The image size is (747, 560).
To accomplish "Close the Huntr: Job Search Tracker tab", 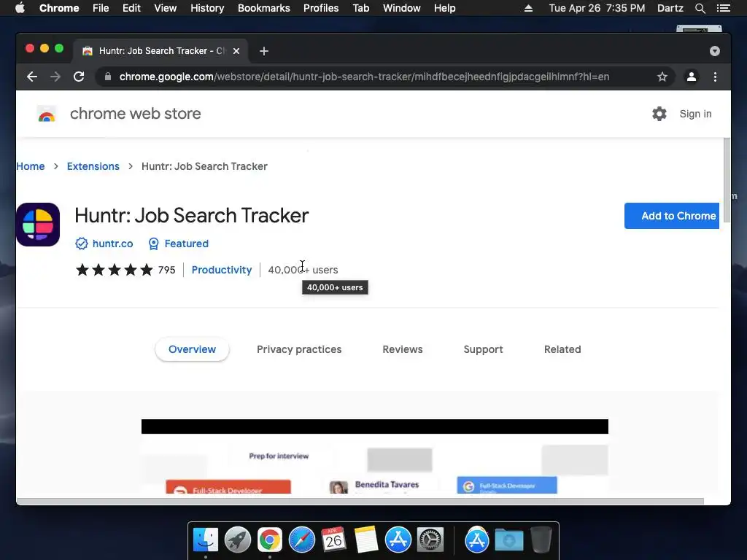I will (236, 51).
